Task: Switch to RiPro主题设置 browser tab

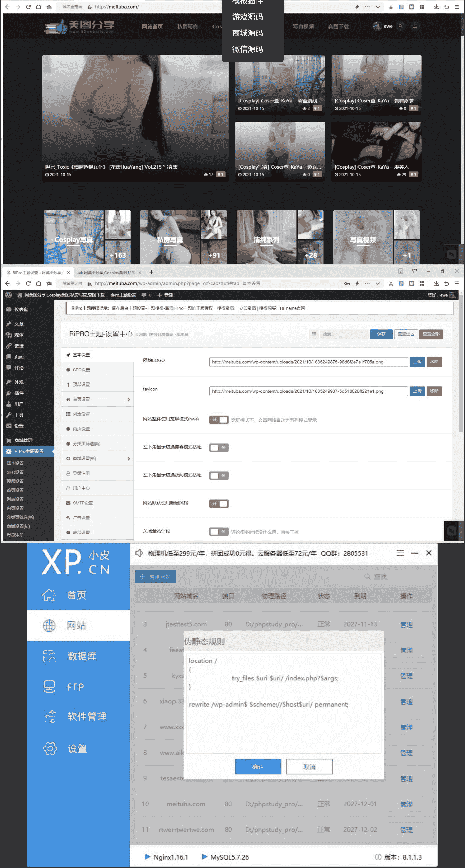Action: coord(37,272)
